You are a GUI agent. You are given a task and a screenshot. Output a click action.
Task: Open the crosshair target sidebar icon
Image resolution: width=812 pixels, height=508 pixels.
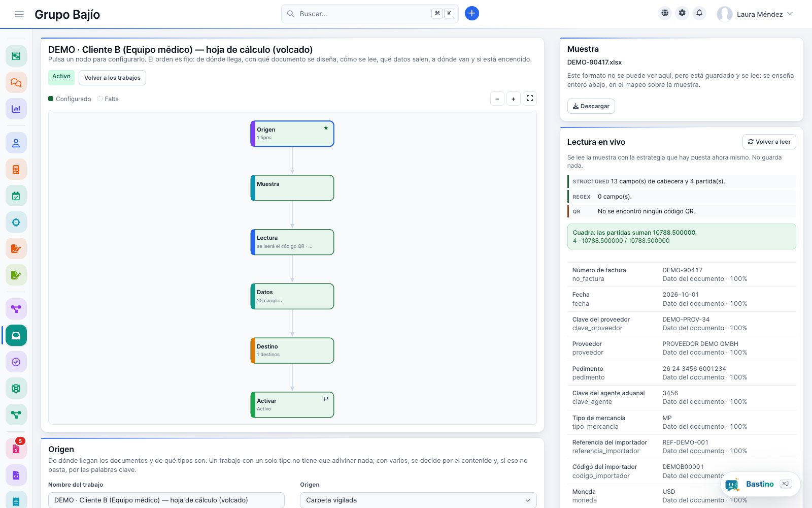[16, 222]
